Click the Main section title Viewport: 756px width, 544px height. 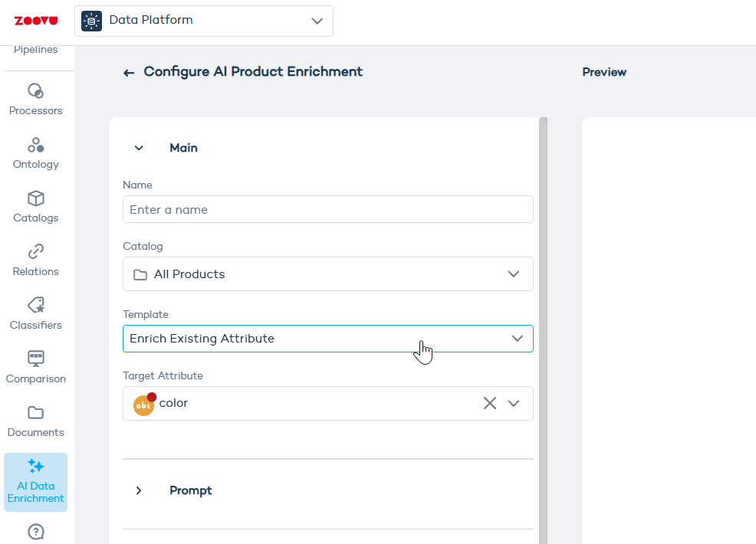click(x=184, y=148)
